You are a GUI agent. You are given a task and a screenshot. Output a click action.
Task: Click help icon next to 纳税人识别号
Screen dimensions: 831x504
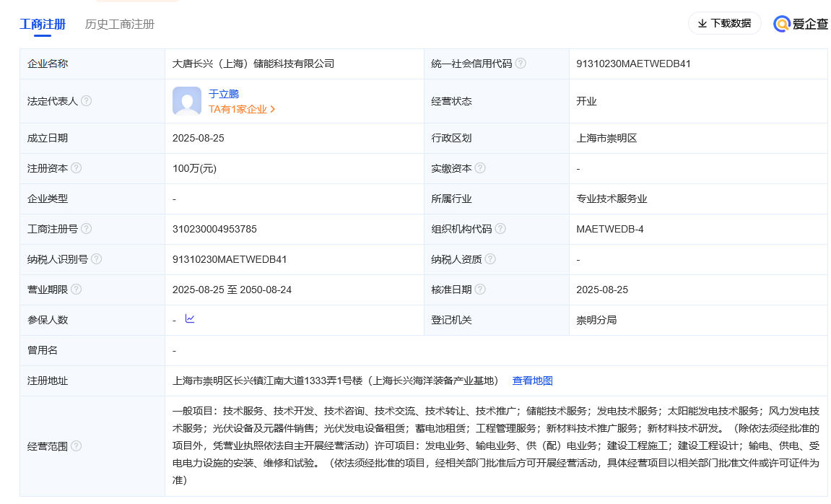point(97,258)
